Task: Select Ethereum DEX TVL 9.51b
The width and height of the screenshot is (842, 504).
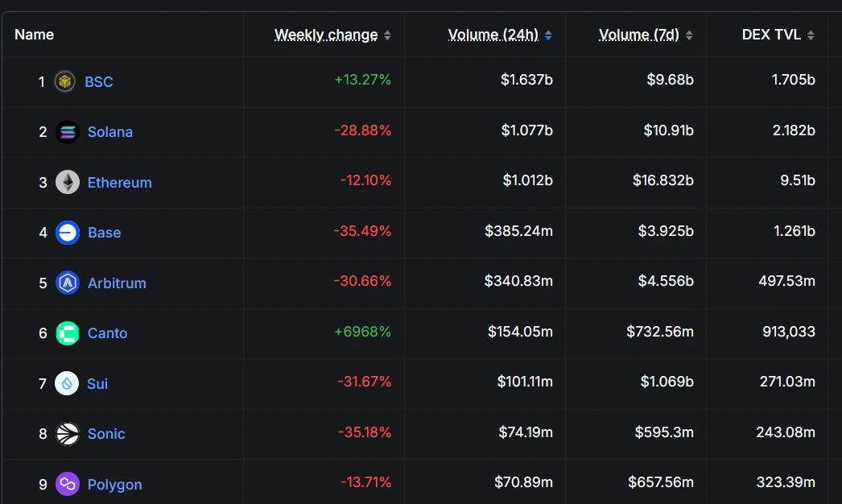Action: (798, 180)
